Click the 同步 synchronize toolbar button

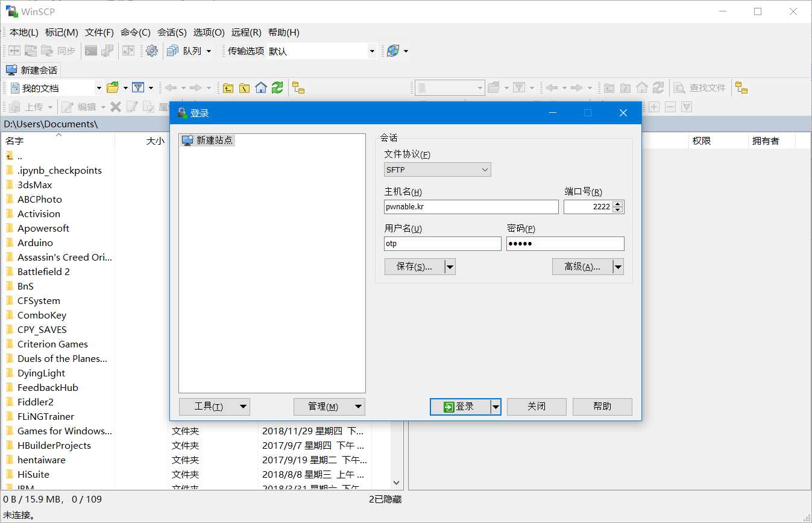click(59, 51)
